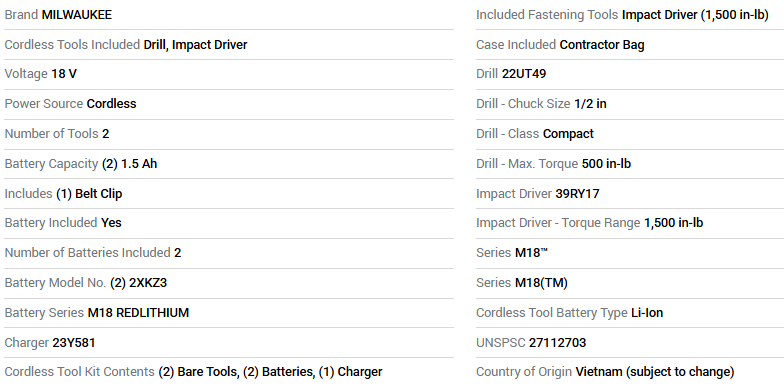Viewport: 784px width, 385px height.
Task: Select the case value Contractor Bag
Action: coord(602,45)
